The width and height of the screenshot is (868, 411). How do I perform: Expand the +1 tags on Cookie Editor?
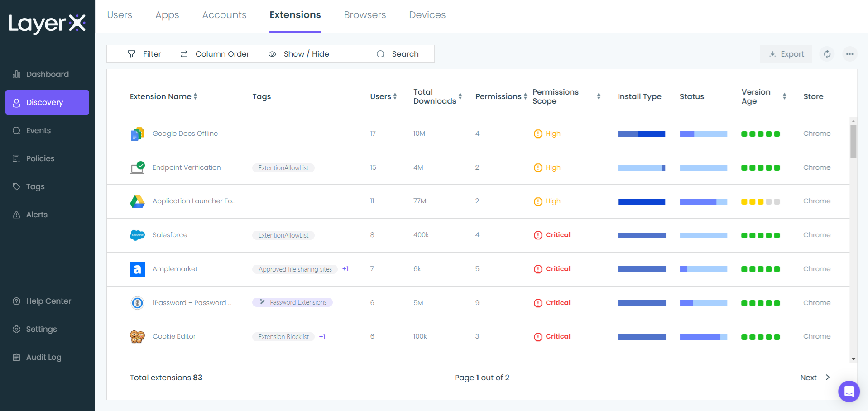click(322, 337)
